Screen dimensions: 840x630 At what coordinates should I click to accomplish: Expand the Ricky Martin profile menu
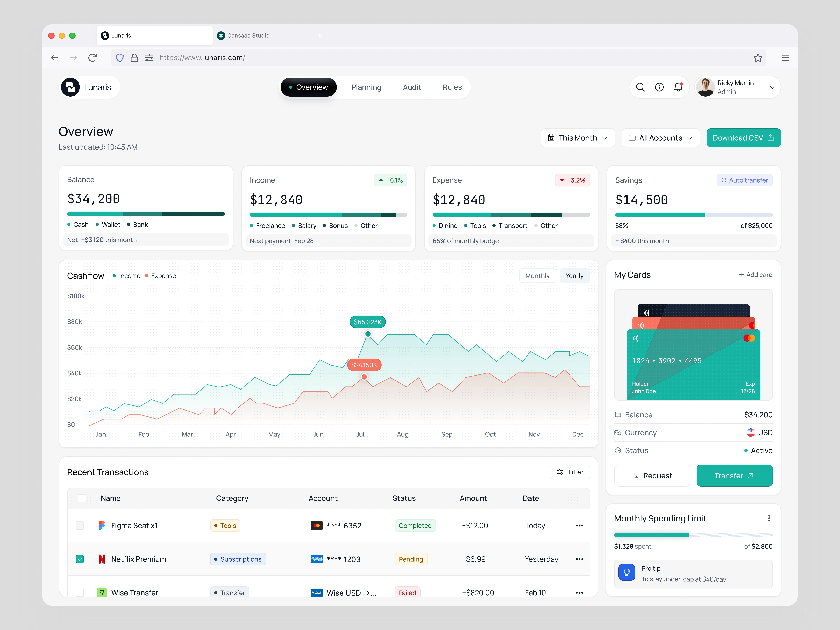pyautogui.click(x=772, y=87)
